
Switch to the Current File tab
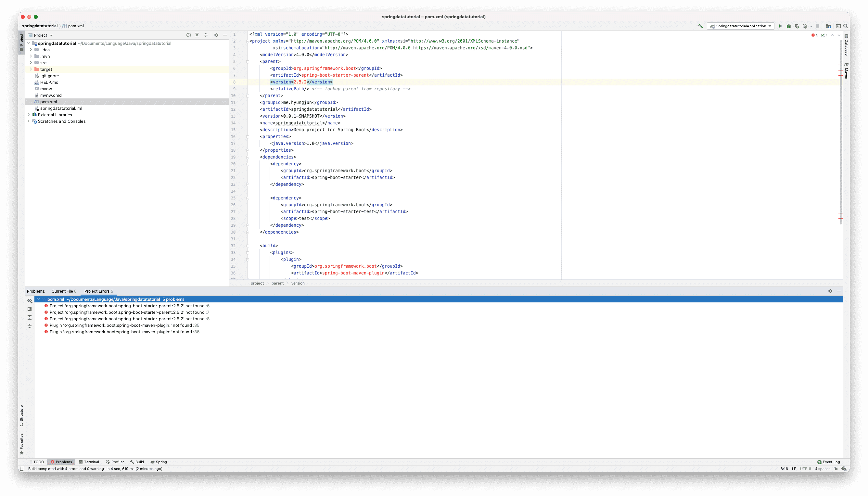pyautogui.click(x=64, y=291)
